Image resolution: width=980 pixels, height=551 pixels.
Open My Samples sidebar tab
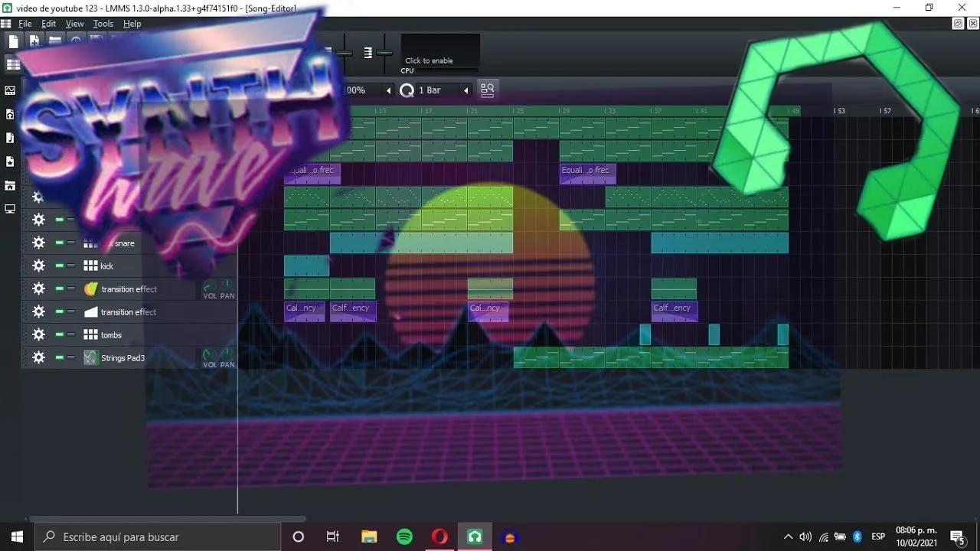(10, 138)
